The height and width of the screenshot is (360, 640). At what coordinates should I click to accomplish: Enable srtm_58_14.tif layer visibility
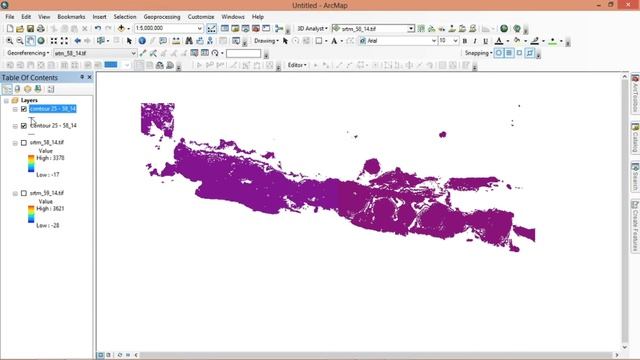(x=24, y=142)
